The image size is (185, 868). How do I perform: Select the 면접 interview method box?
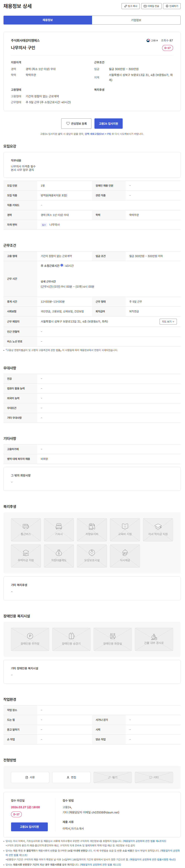coord(71,777)
